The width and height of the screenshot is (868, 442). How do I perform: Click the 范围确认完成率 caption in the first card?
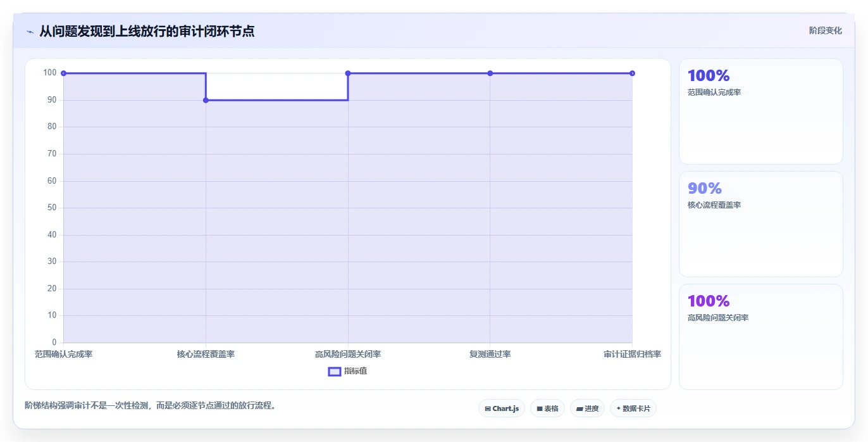point(714,92)
